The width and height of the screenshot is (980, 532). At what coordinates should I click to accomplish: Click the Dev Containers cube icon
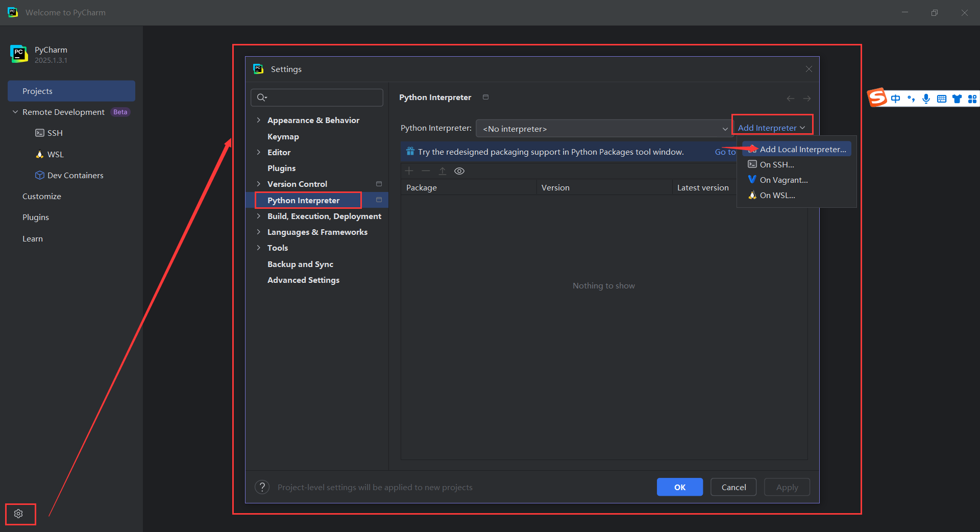(x=39, y=175)
